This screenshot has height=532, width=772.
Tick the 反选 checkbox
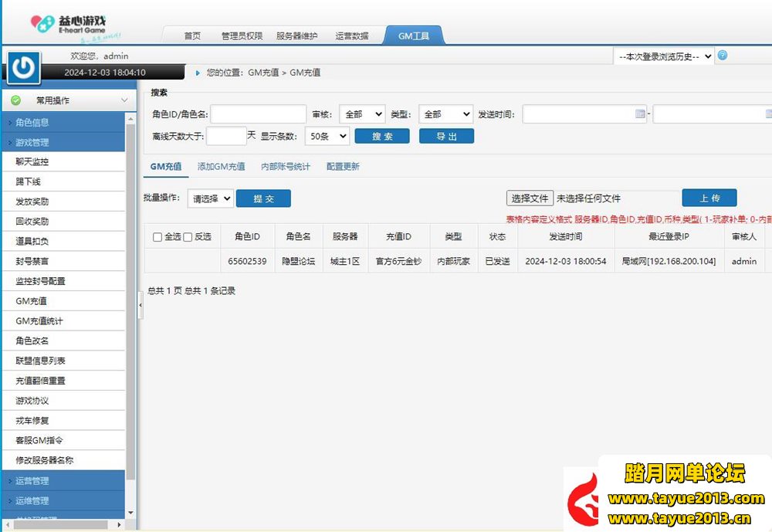[188, 237]
